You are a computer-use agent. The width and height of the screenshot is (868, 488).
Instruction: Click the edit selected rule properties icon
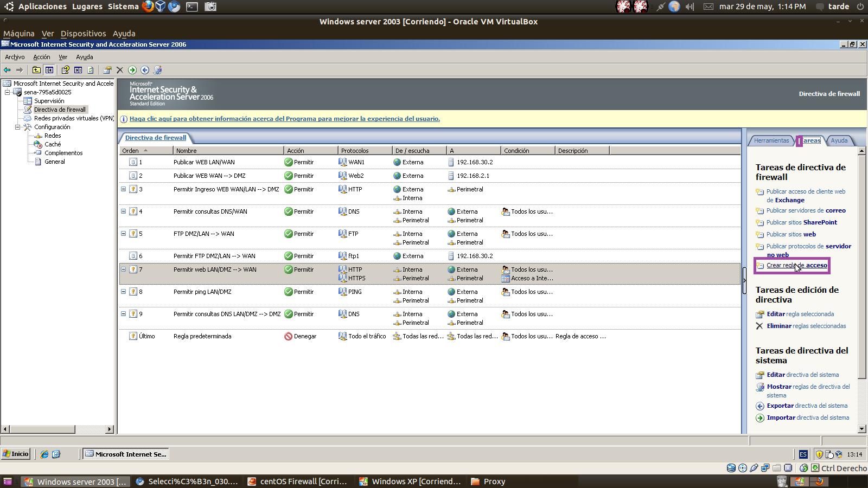point(107,70)
